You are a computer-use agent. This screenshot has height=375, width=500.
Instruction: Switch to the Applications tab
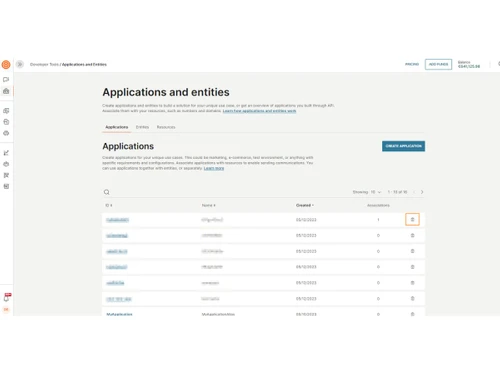[117, 127]
